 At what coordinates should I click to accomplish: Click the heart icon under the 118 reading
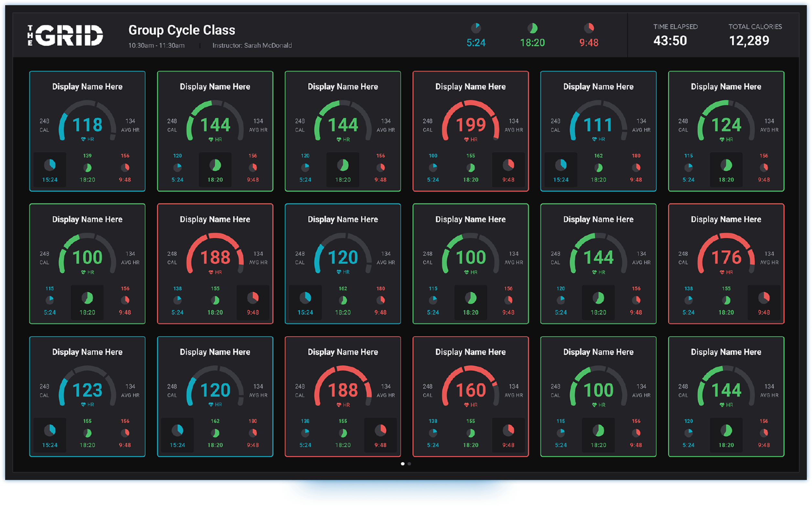coord(83,140)
